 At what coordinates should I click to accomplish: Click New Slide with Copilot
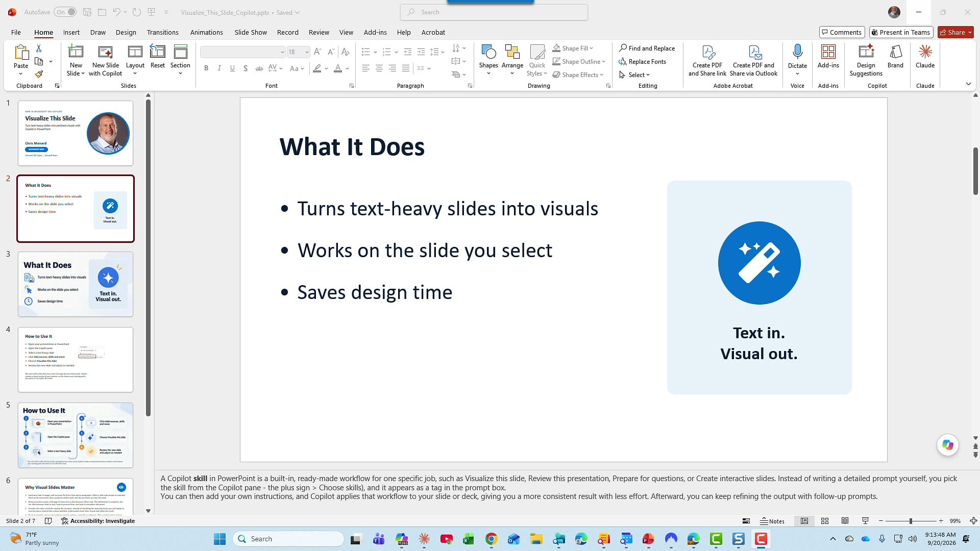click(x=105, y=60)
